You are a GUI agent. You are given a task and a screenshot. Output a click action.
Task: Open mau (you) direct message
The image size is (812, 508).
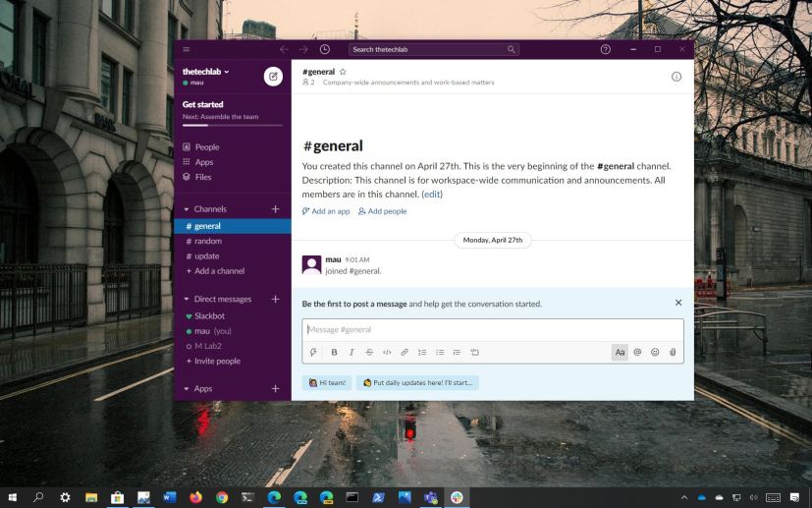pyautogui.click(x=233, y=331)
